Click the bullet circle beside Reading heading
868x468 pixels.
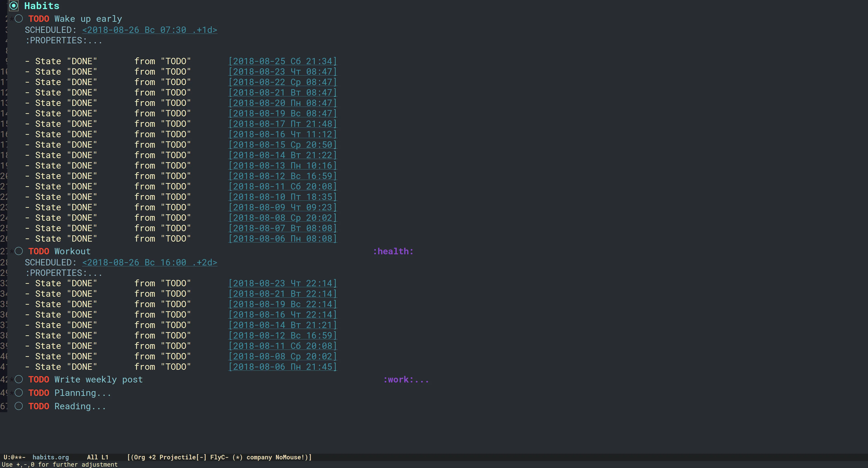point(19,406)
